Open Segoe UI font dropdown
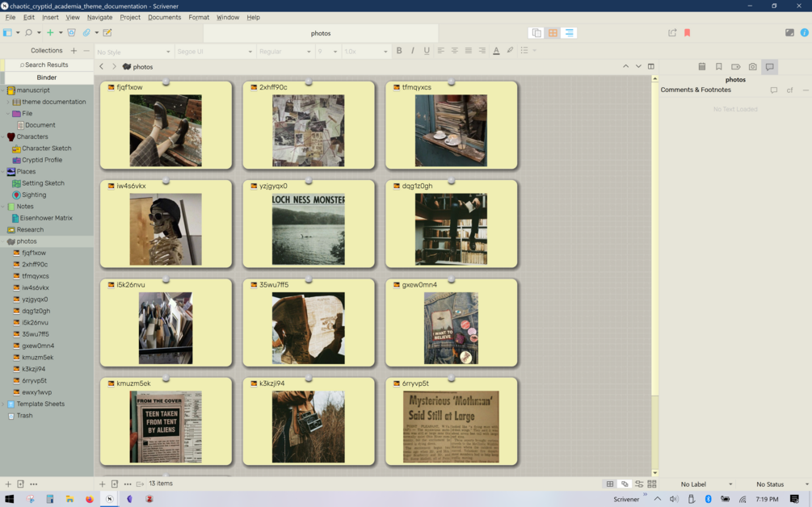812x507 pixels. pos(214,52)
